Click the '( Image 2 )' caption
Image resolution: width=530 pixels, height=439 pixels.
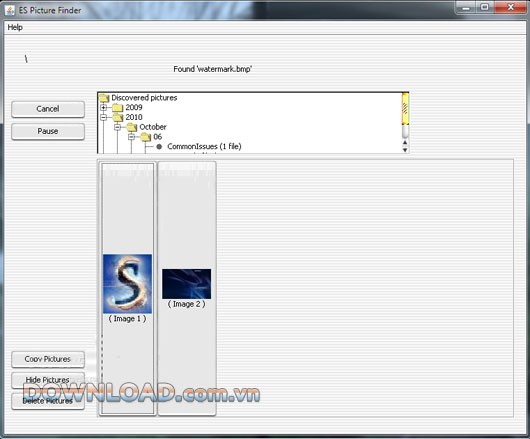(187, 304)
